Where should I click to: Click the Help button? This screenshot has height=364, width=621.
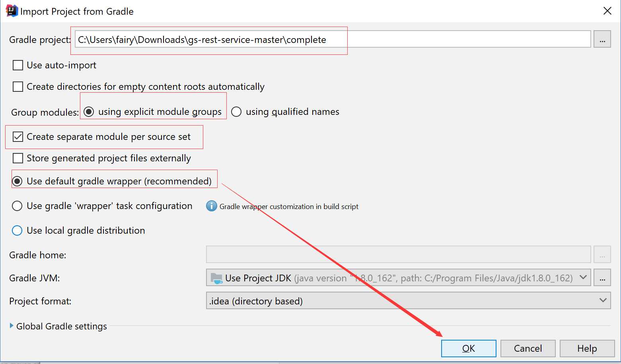pos(587,349)
